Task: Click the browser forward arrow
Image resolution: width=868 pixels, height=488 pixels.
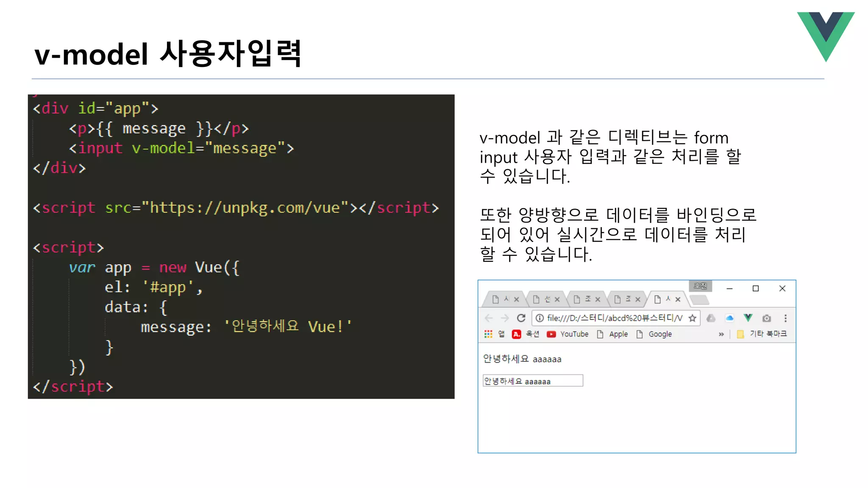Action: 504,318
